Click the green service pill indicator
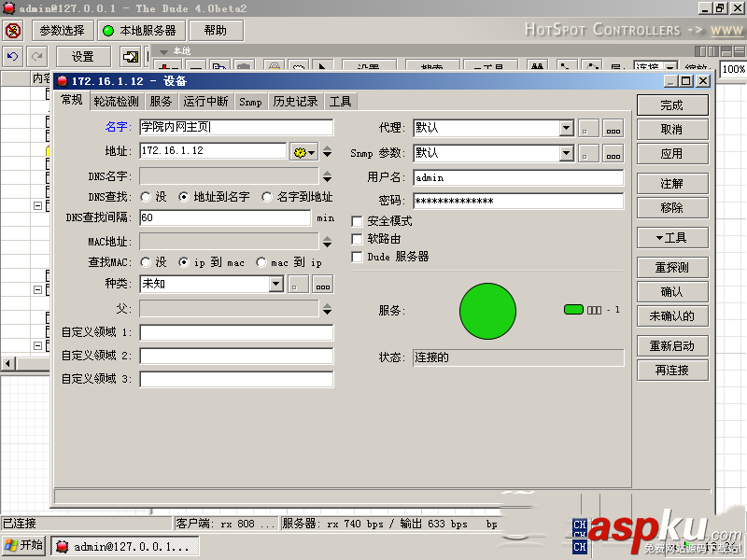This screenshot has width=747, height=560. click(573, 310)
